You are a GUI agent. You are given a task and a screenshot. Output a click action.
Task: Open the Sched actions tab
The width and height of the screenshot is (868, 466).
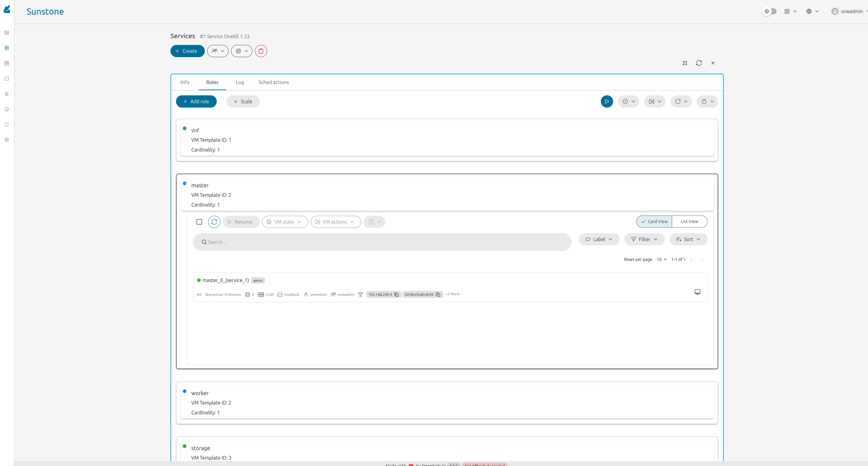tap(273, 82)
